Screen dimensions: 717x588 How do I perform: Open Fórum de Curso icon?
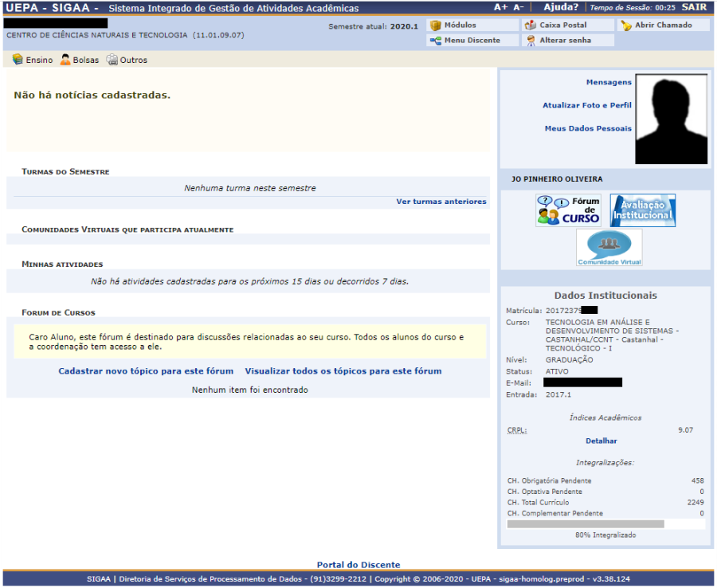pos(568,211)
